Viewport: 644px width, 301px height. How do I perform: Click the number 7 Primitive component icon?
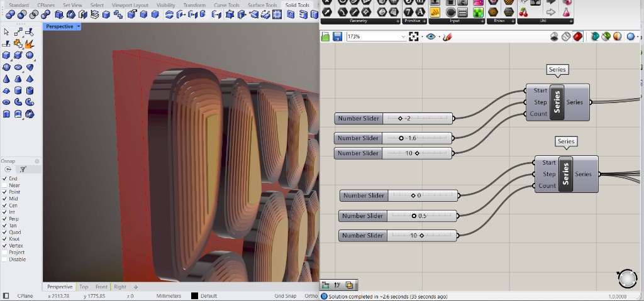[408, 12]
